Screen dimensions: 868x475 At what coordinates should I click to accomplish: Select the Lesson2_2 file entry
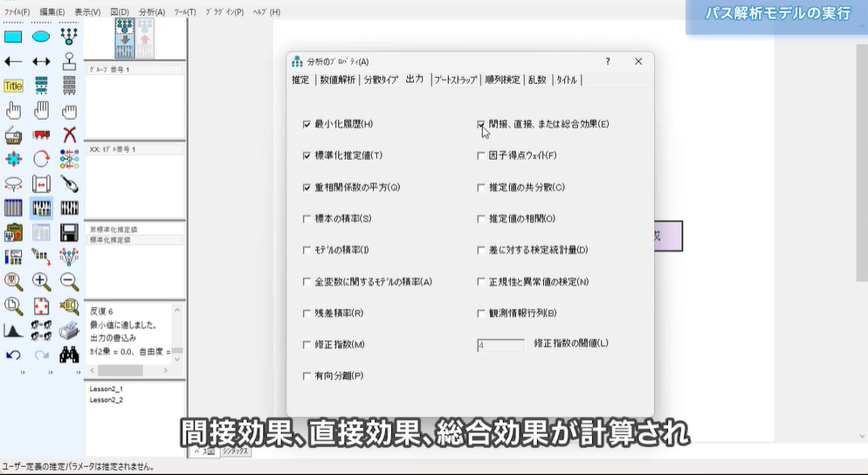[107, 400]
